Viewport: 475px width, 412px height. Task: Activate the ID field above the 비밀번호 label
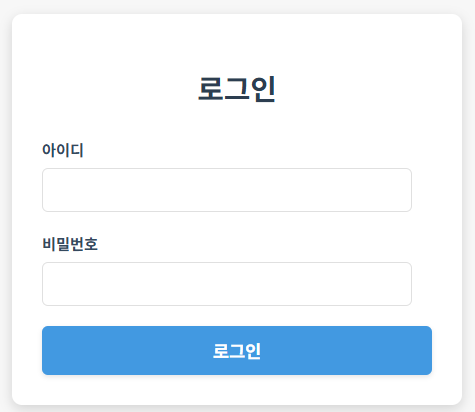[227, 190]
